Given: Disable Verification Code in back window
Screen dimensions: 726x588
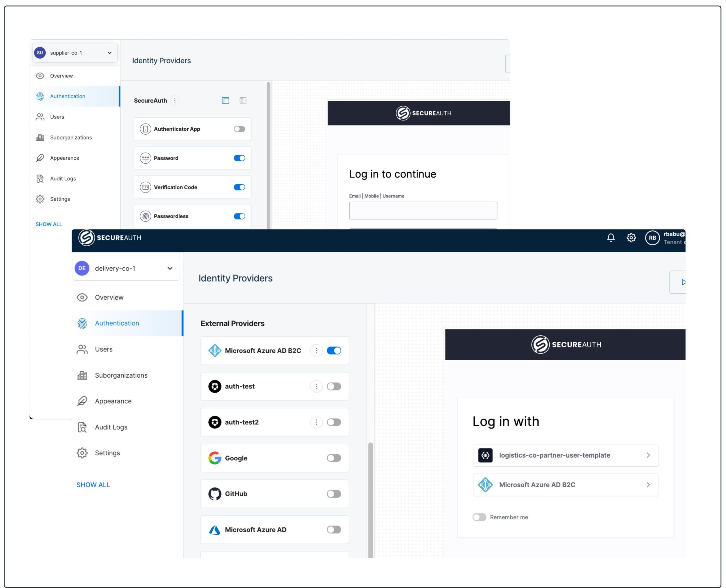Looking at the screenshot, I should pyautogui.click(x=240, y=187).
